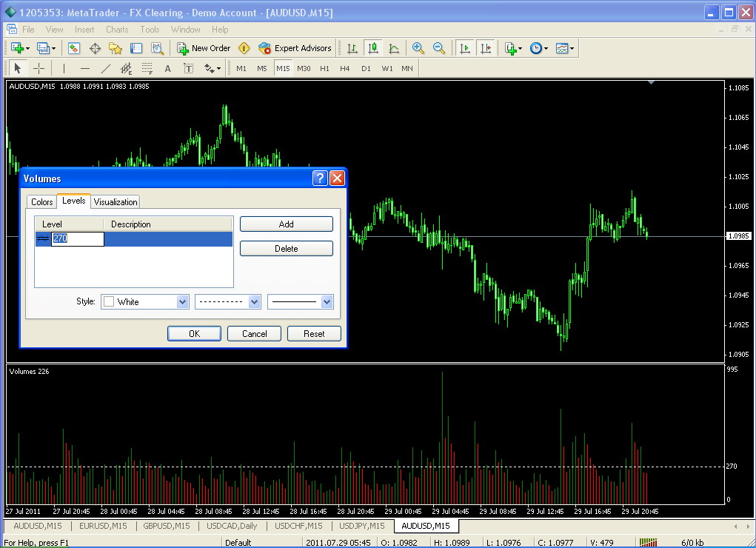
Task: Open the Charts menu
Action: pyautogui.click(x=117, y=30)
